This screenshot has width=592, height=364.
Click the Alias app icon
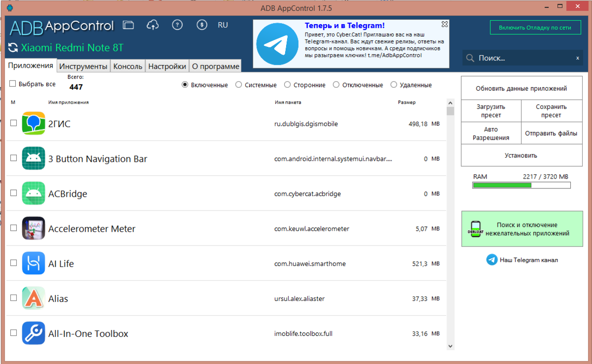(34, 298)
